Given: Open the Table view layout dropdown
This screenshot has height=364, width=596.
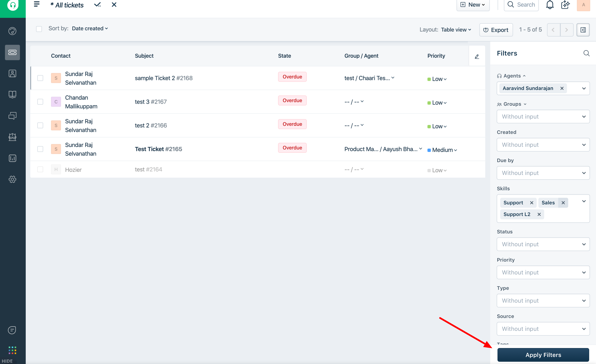Looking at the screenshot, I should click(x=456, y=30).
